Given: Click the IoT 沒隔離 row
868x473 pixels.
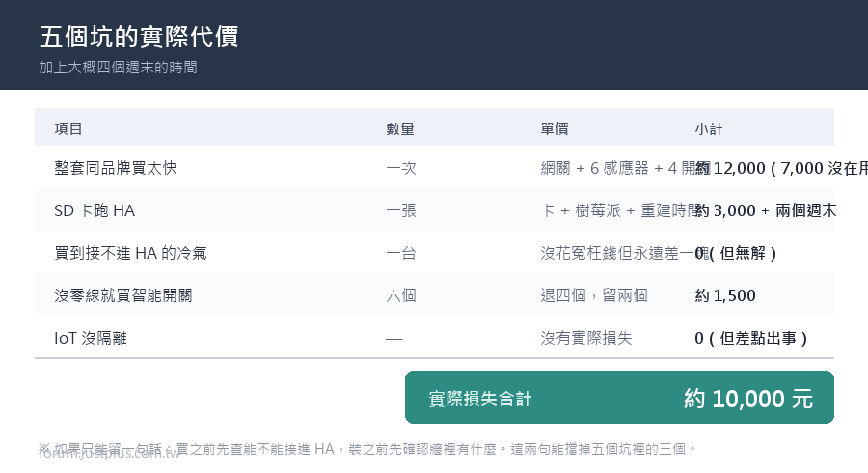Looking at the screenshot, I should pos(434,337).
